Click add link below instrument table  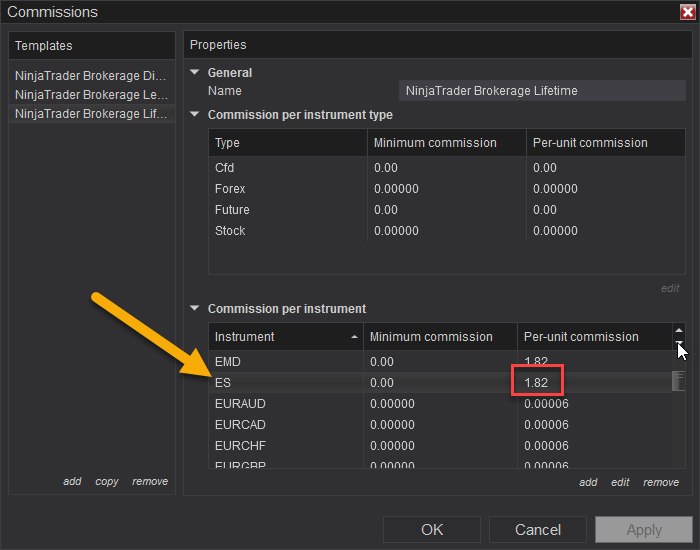pyautogui.click(x=588, y=482)
